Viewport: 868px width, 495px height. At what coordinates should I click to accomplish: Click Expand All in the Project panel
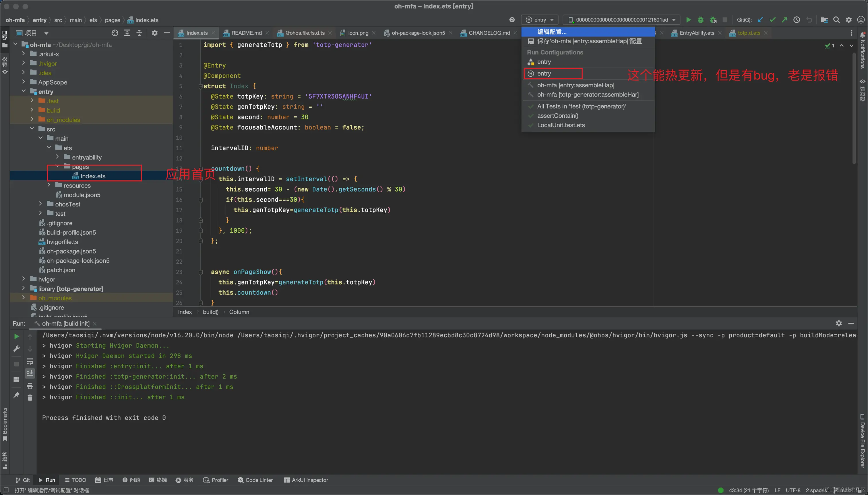[x=127, y=33]
